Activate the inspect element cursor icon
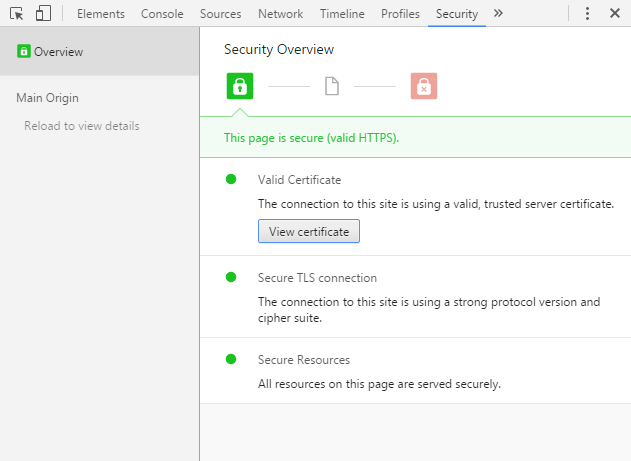This screenshot has width=631, height=461. coord(16,14)
